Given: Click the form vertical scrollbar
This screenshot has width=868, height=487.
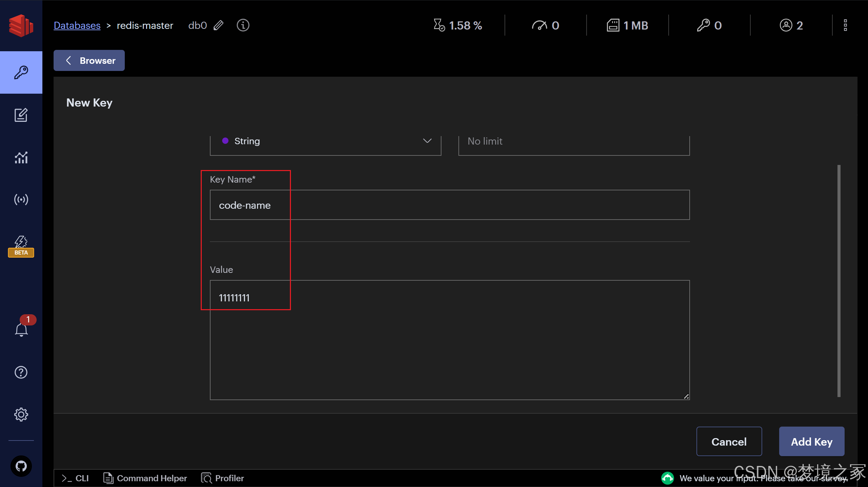Looking at the screenshot, I should [x=839, y=281].
